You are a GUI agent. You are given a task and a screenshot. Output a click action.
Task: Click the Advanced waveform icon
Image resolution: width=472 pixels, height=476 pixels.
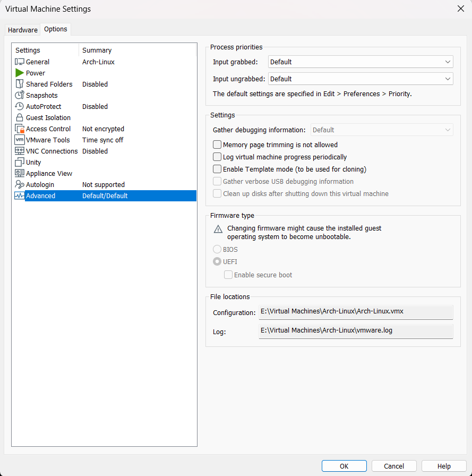(x=20, y=196)
